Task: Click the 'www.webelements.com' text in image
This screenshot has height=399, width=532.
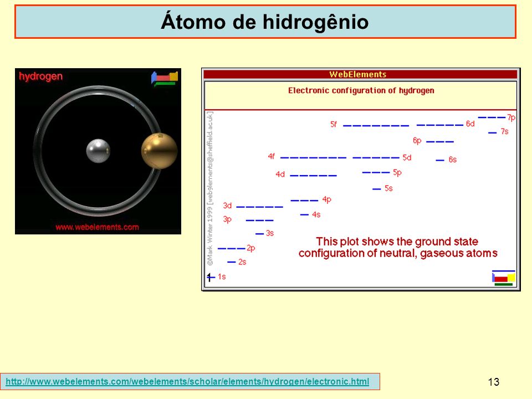Action: [x=98, y=227]
